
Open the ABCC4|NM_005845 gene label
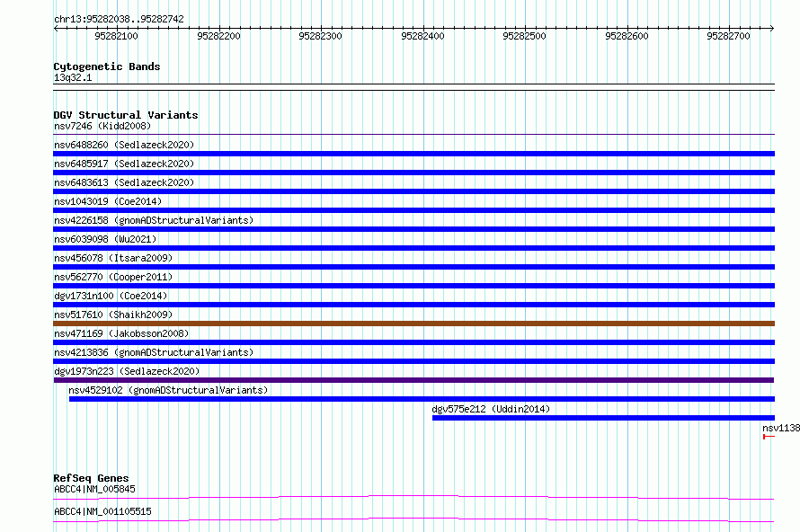click(x=95, y=489)
